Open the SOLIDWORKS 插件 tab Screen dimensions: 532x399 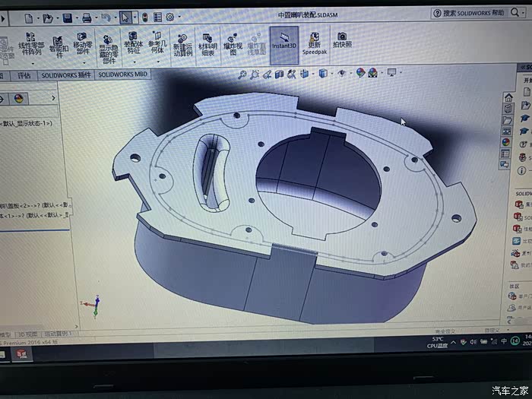66,75
